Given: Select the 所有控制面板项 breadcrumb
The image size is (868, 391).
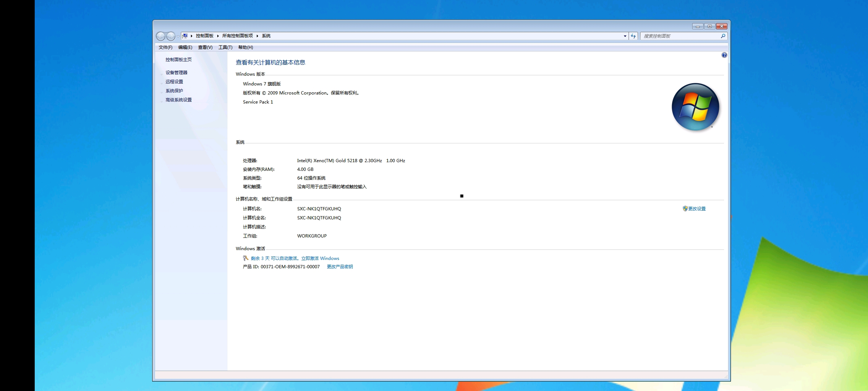Looking at the screenshot, I should (238, 36).
